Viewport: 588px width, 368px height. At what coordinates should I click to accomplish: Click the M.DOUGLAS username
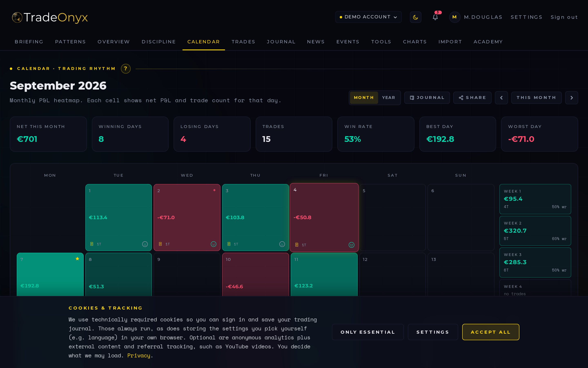pyautogui.click(x=483, y=17)
